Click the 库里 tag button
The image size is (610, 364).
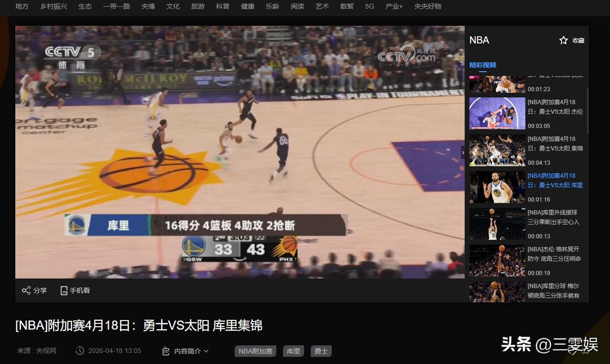[x=294, y=351]
